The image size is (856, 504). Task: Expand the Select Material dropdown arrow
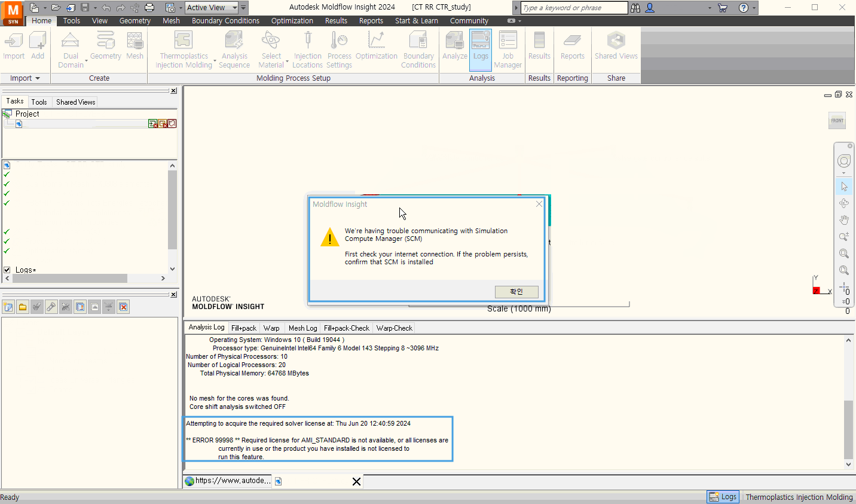click(287, 61)
